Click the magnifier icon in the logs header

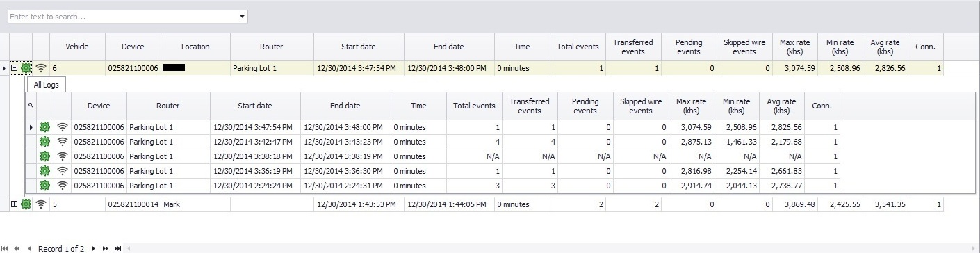31,106
